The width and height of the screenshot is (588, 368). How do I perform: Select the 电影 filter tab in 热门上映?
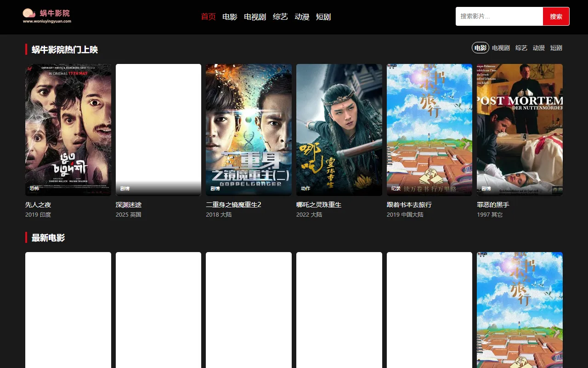480,48
